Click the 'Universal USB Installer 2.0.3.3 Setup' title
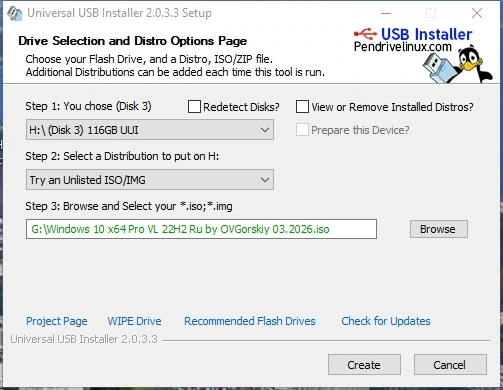Screen dimensions: 503x390 tap(119, 13)
